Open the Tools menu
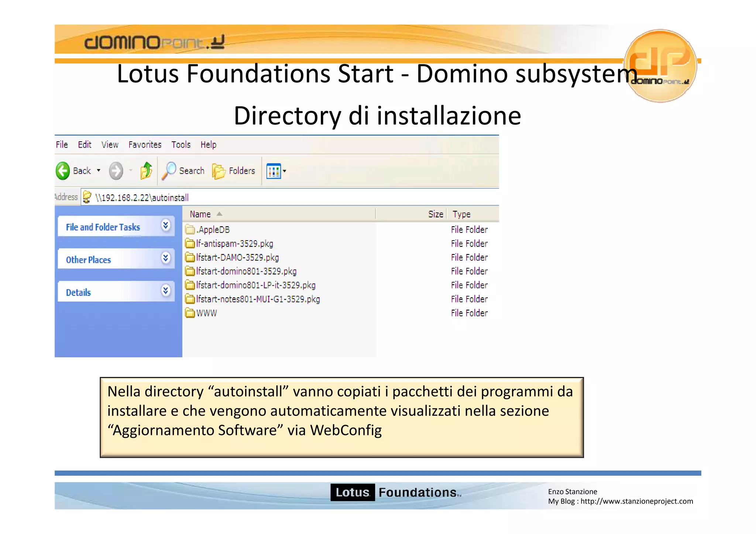This screenshot has height=534, width=756. click(181, 145)
